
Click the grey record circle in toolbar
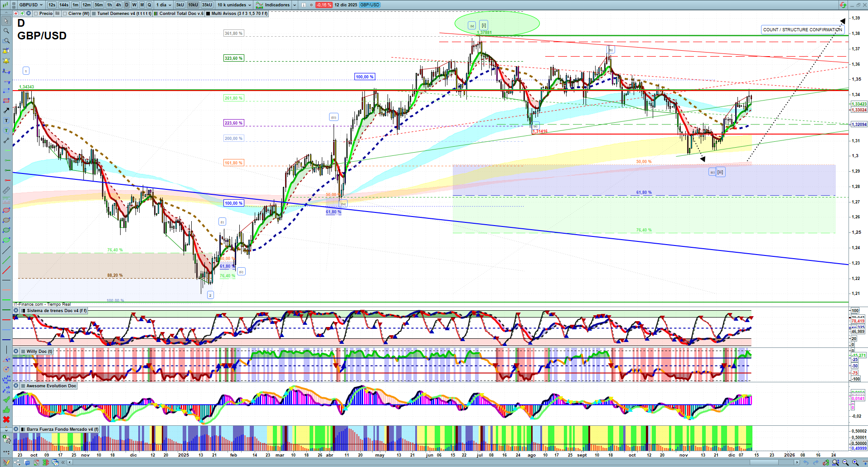(311, 5)
